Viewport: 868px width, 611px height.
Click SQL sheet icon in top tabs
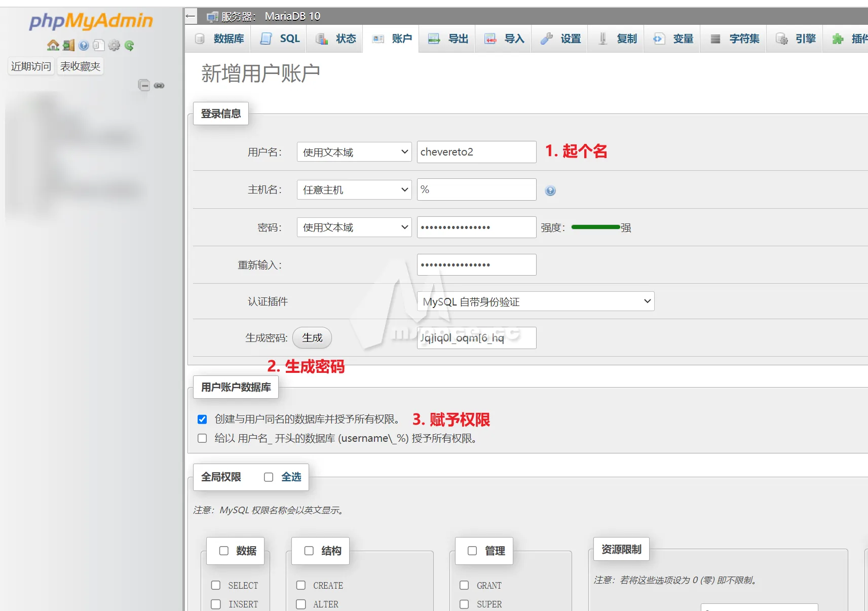pos(266,39)
